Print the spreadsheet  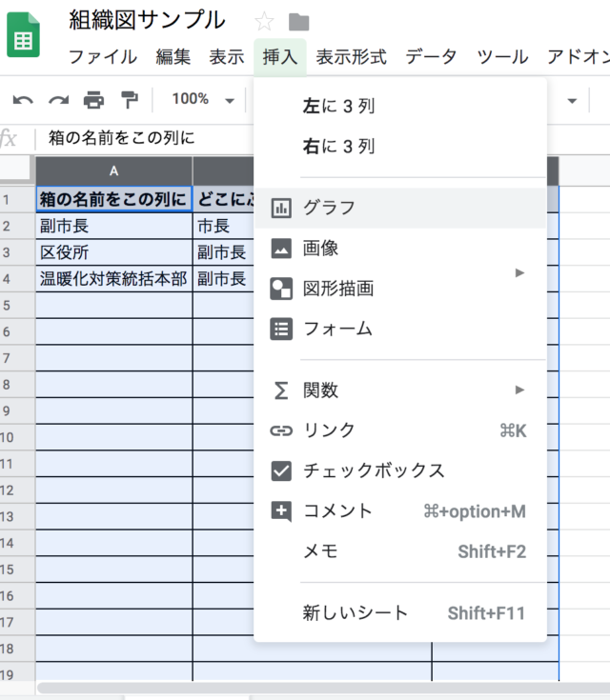click(x=93, y=100)
